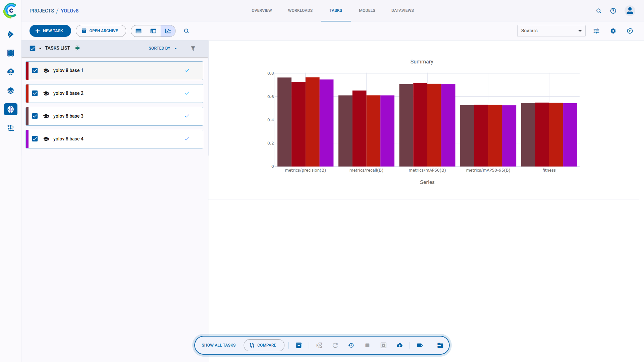This screenshot has width=644, height=362.
Task: Click the task search magnifier icon
Action: tap(186, 31)
